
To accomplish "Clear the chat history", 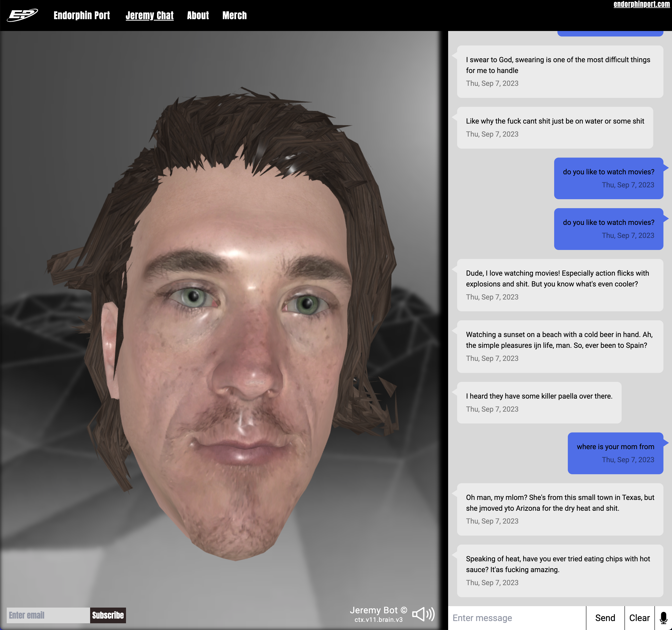I will coord(639,618).
